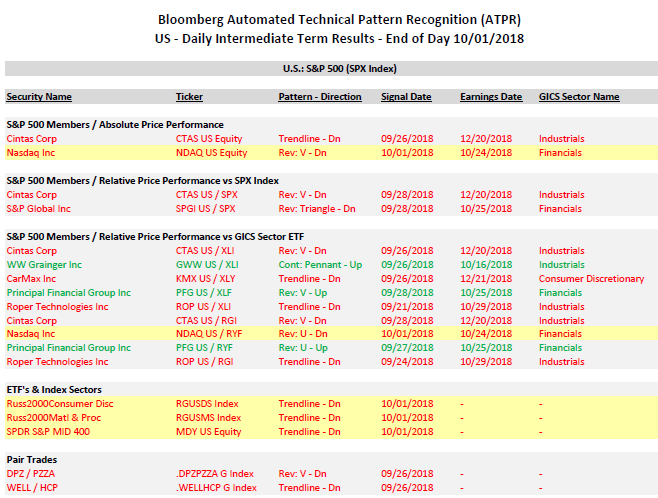
Task: Click the CarMax Inc security name
Action: point(31,279)
